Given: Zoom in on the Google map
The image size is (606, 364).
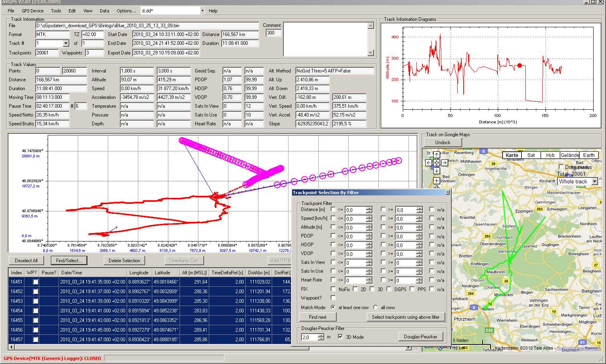Looking at the screenshot, I should 436,181.
